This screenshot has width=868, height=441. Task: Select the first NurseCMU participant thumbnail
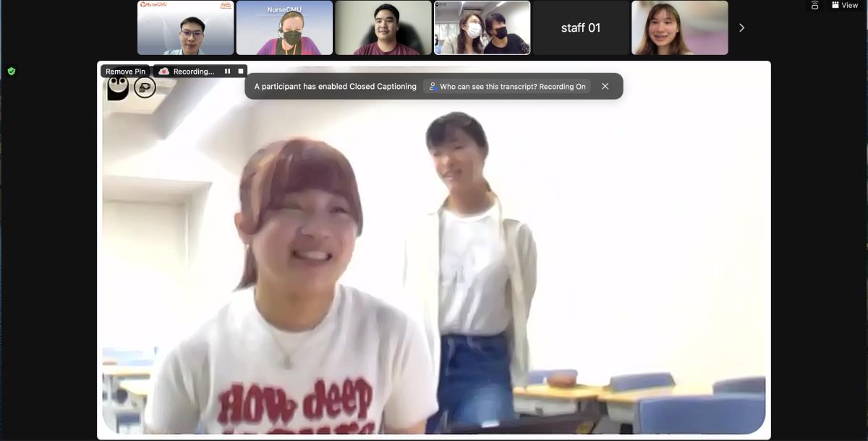pos(186,27)
